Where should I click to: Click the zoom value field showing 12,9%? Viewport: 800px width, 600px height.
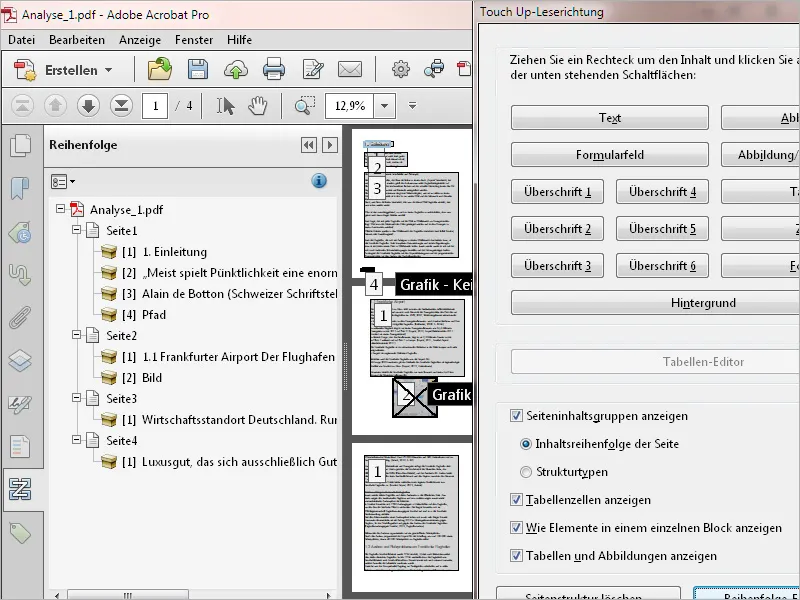click(350, 106)
